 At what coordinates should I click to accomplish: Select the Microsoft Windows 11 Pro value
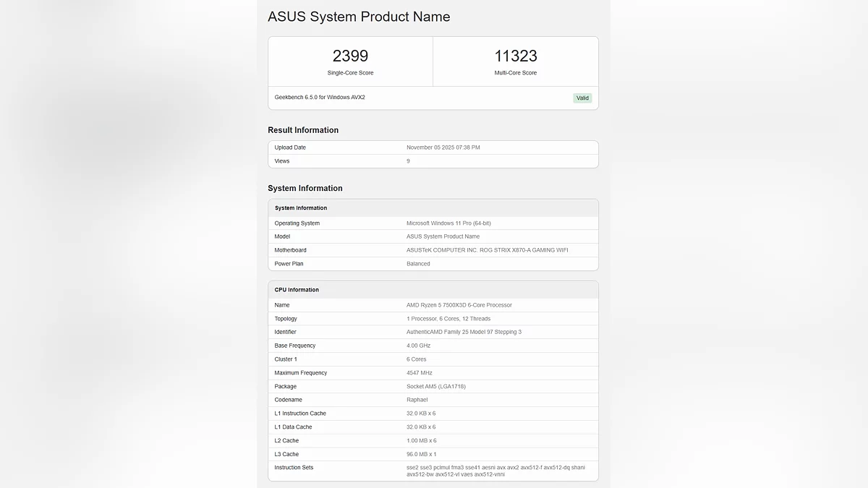448,223
